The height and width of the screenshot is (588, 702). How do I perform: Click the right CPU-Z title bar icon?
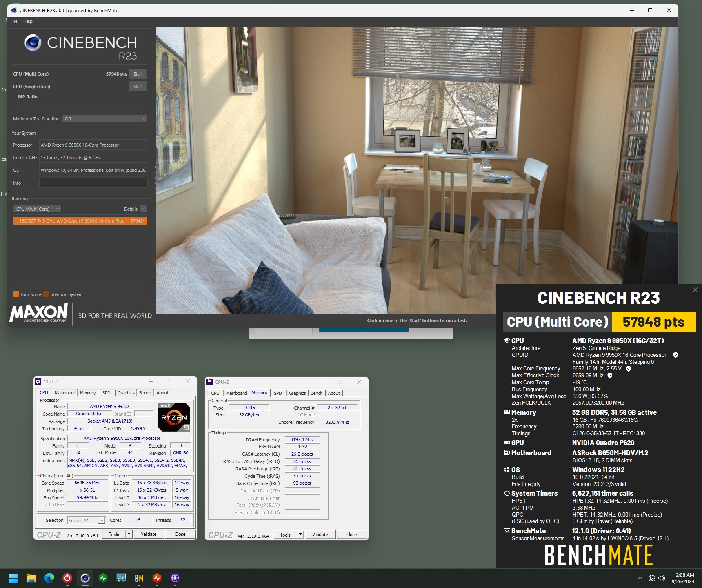[210, 382]
